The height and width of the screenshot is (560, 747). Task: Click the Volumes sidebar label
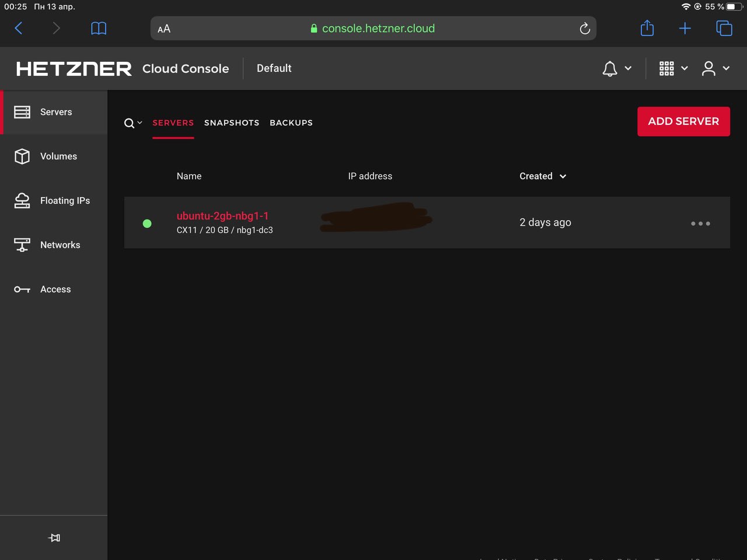tap(58, 156)
